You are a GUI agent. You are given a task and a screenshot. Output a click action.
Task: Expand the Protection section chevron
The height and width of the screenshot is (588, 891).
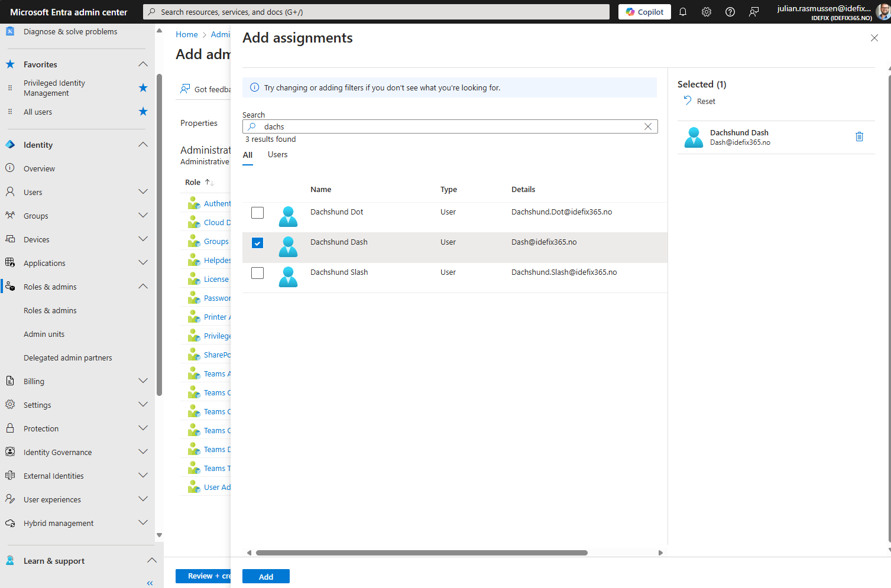tap(143, 428)
